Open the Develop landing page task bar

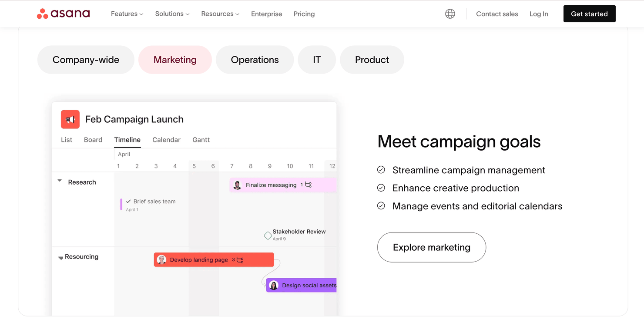(214, 260)
